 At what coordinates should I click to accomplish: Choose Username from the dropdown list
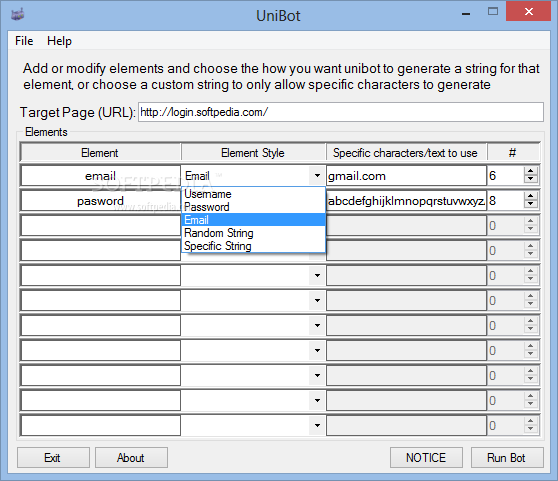pyautogui.click(x=253, y=194)
